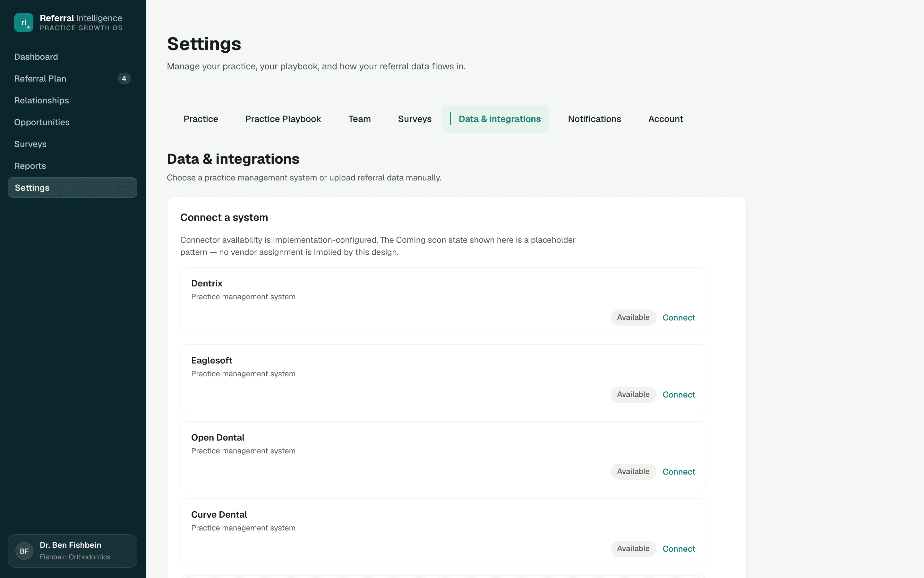
Task: Go to Reports in sidebar
Action: click(x=30, y=165)
